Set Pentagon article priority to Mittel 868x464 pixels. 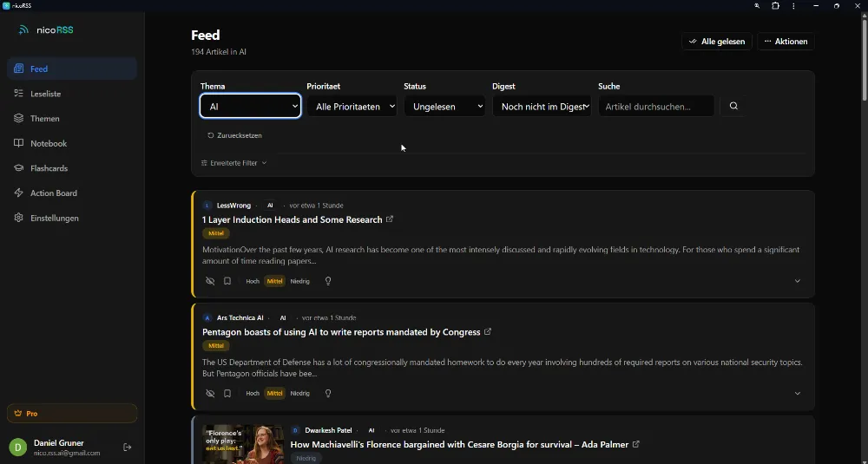[274, 393]
